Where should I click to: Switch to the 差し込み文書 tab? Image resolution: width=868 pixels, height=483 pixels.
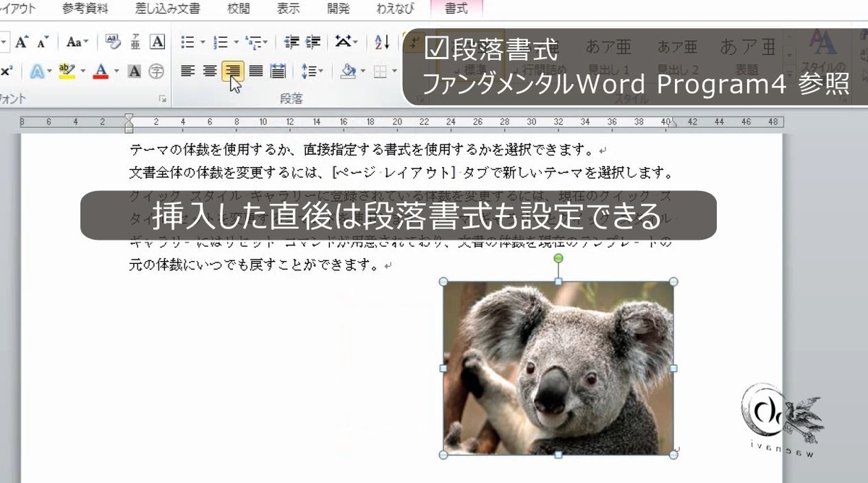click(168, 9)
